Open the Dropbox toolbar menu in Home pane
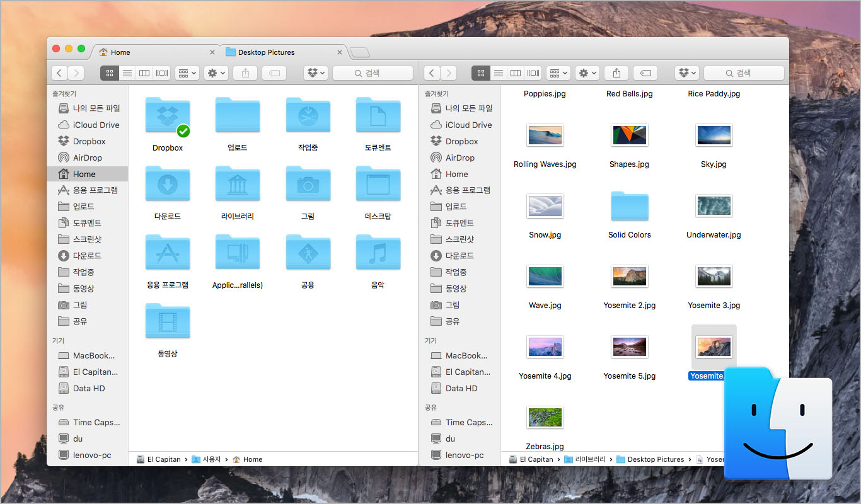Image resolution: width=861 pixels, height=504 pixels. [316, 73]
